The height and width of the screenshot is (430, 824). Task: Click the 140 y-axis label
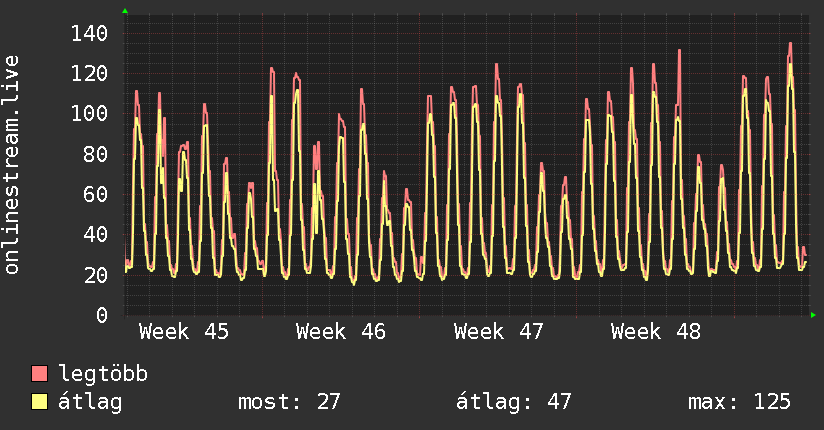(89, 34)
